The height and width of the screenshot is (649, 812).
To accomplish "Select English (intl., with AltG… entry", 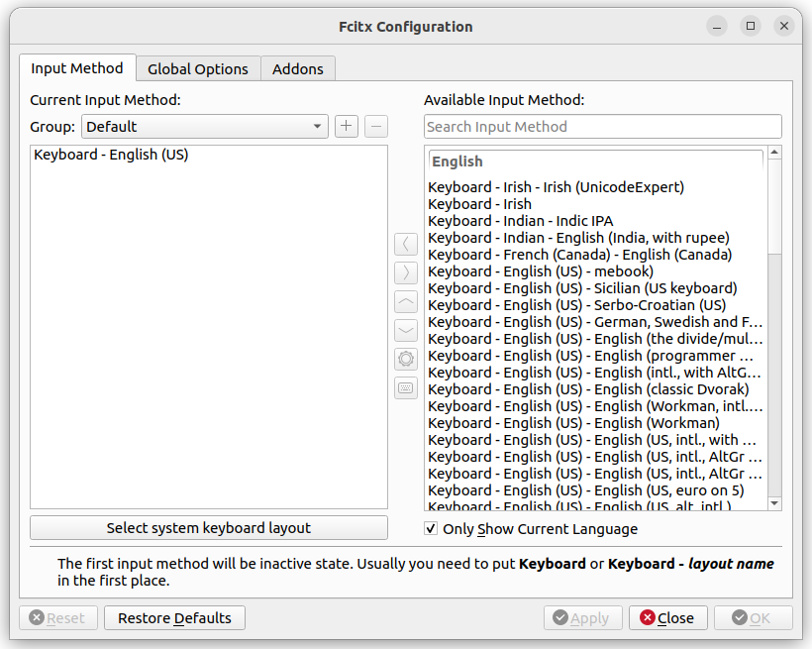I will click(596, 373).
